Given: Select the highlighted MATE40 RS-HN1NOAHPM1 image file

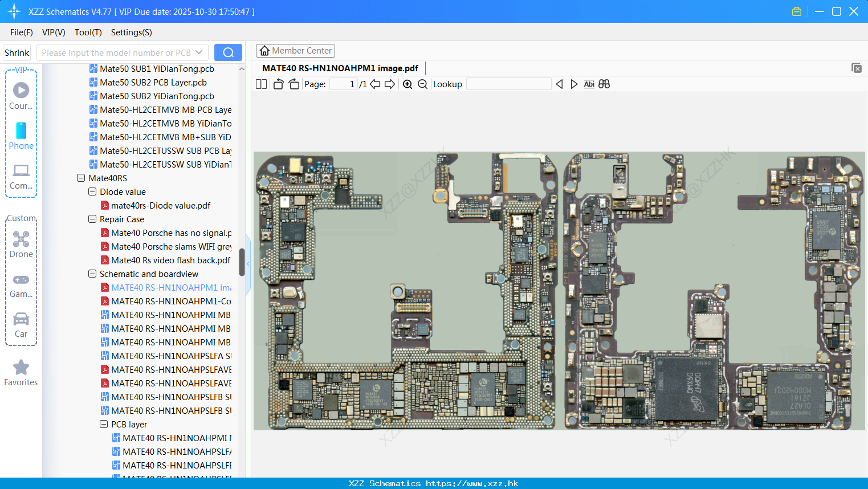Looking at the screenshot, I should tap(171, 287).
